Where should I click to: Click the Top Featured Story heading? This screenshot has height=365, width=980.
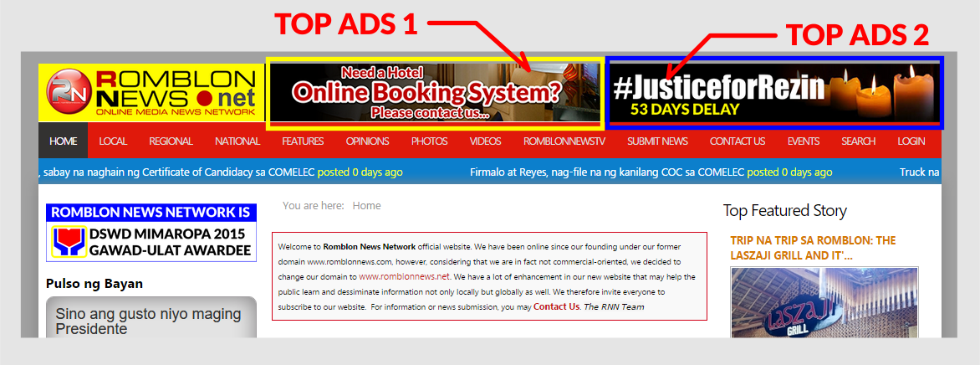tap(784, 210)
